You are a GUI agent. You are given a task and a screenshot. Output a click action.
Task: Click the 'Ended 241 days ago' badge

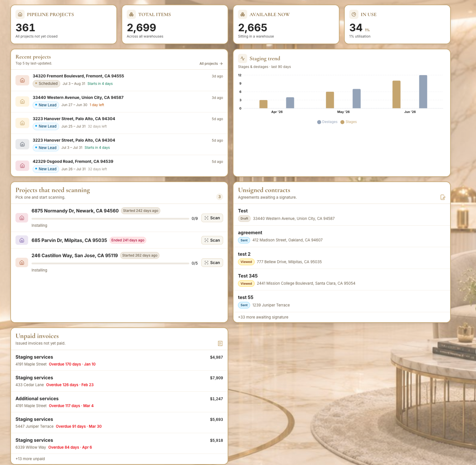(128, 240)
